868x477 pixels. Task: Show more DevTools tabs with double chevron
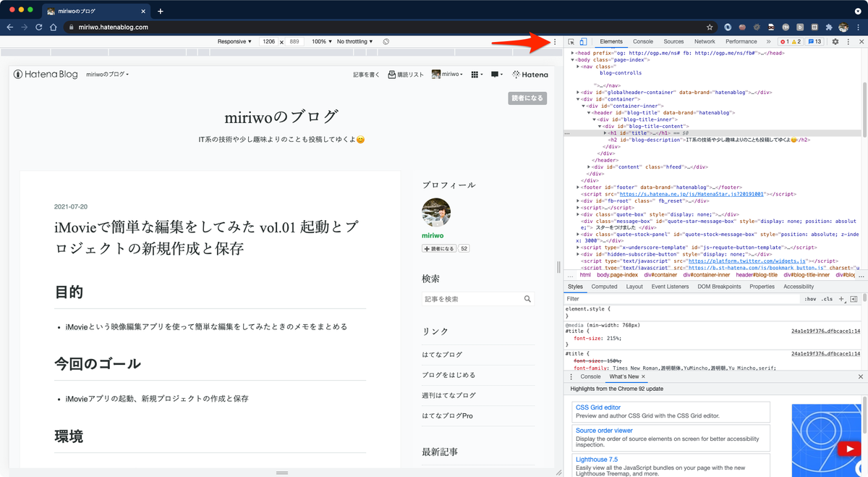coord(768,42)
